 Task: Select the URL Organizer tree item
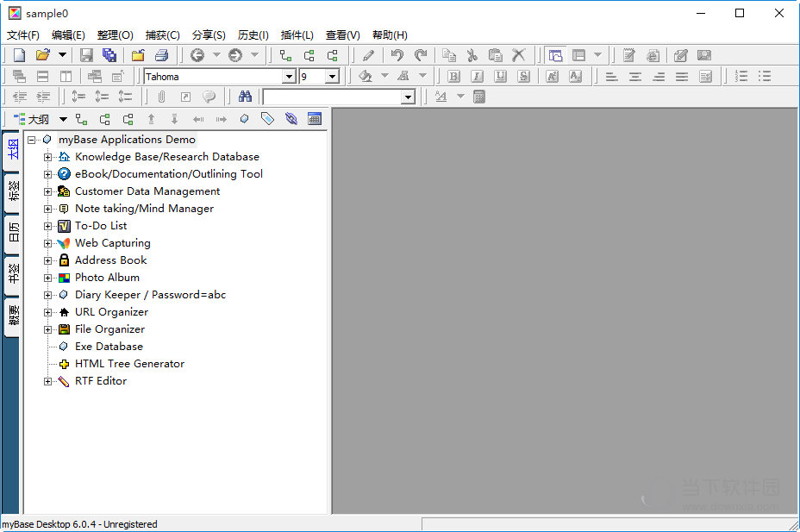[111, 311]
